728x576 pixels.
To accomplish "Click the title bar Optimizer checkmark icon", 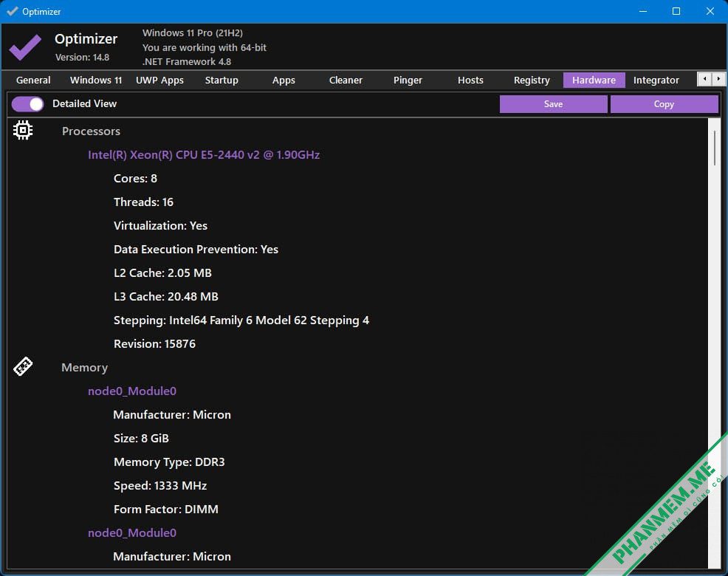I will click(x=13, y=11).
